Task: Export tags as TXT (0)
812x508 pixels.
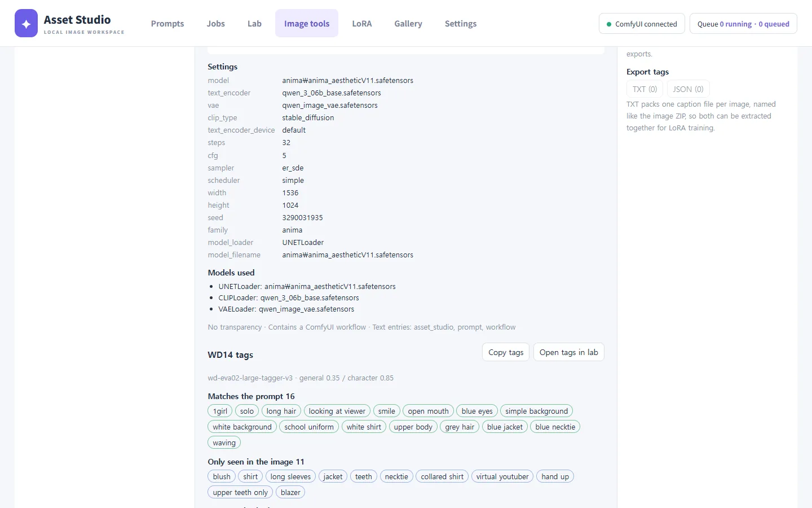Action: click(645, 89)
